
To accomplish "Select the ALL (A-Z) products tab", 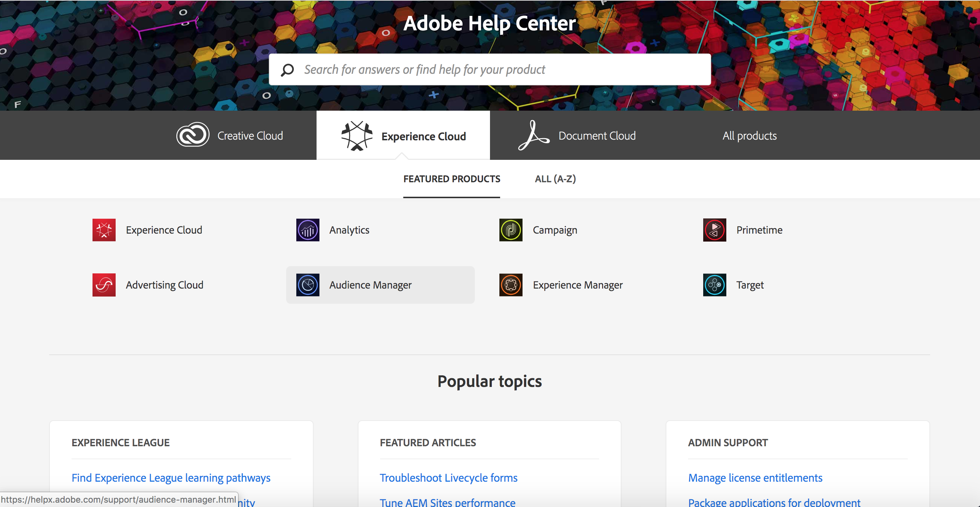I will click(554, 179).
